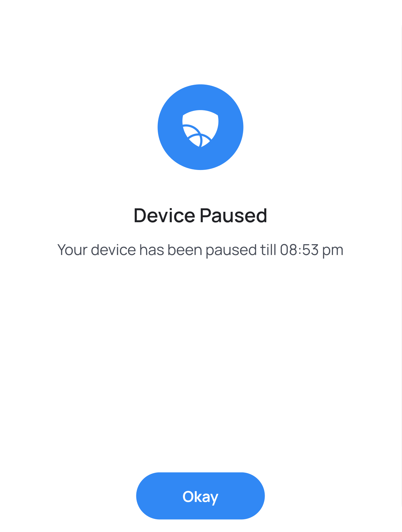Image resolution: width=402 pixels, height=532 pixels.
Task: Select the subtitle below Device Paused
Action: (x=200, y=250)
